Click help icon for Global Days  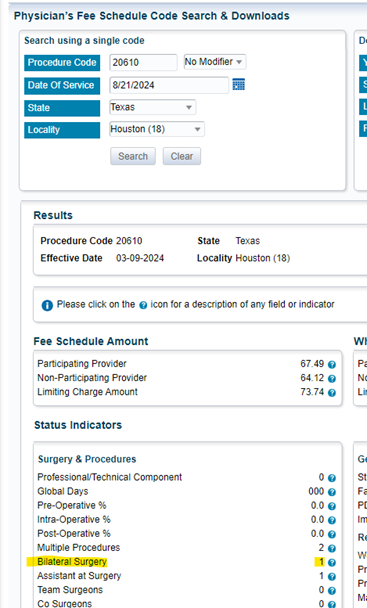tap(332, 492)
